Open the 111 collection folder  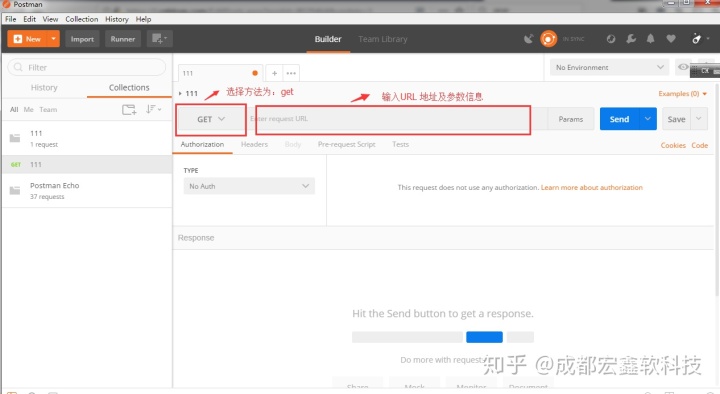87,138
